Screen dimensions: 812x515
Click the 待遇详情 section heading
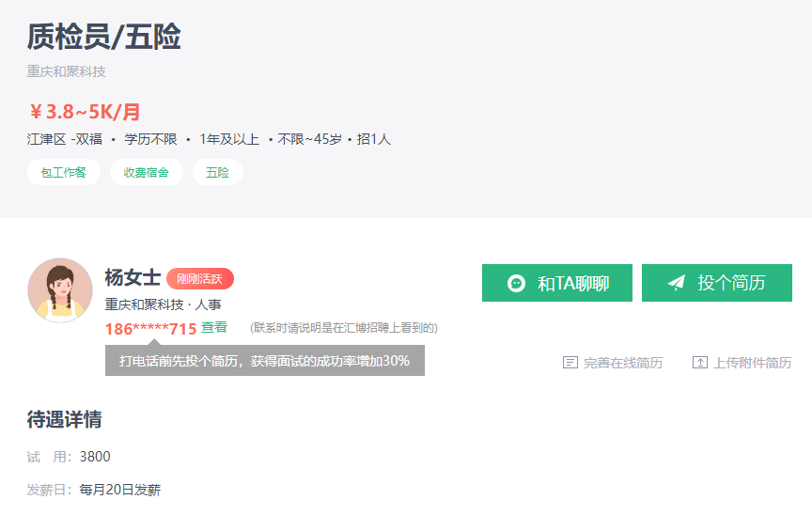64,419
